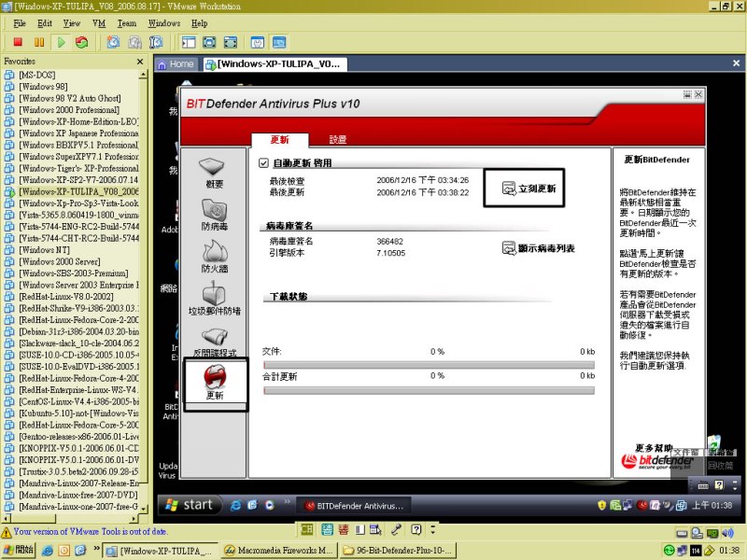
Task: Click the Reset virtual machine toolbar icon
Action: coord(82,42)
